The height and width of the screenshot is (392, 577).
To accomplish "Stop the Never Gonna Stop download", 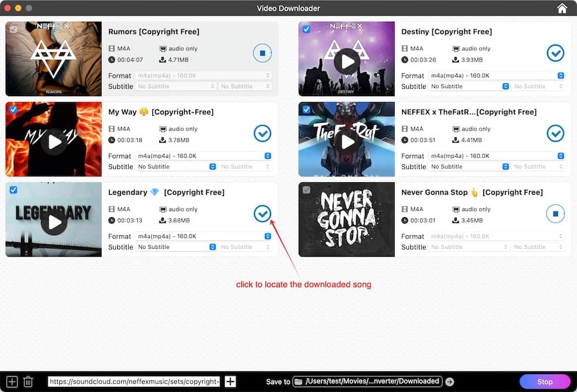I will tap(555, 213).
